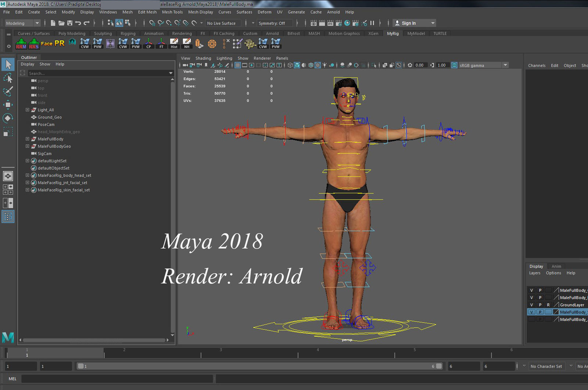Pause Viewport 2 display update
The image size is (588, 390).
tap(372, 23)
